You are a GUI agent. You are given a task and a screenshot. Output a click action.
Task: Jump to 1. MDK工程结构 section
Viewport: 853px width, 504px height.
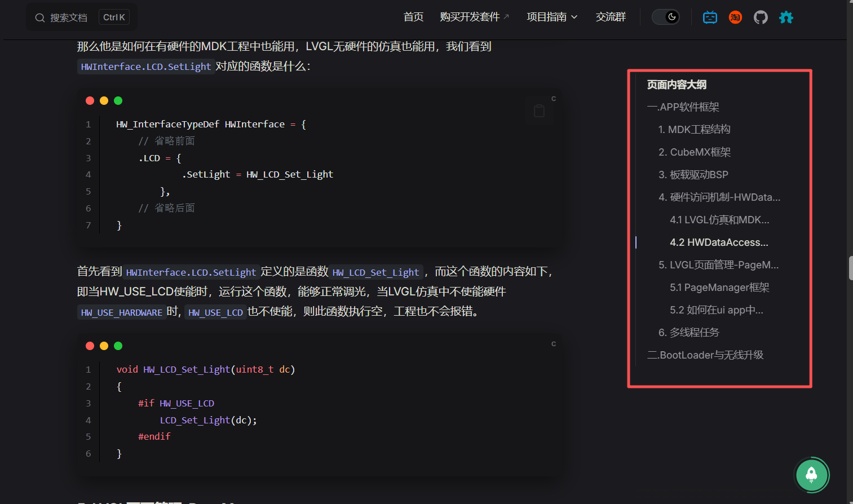[x=694, y=130]
